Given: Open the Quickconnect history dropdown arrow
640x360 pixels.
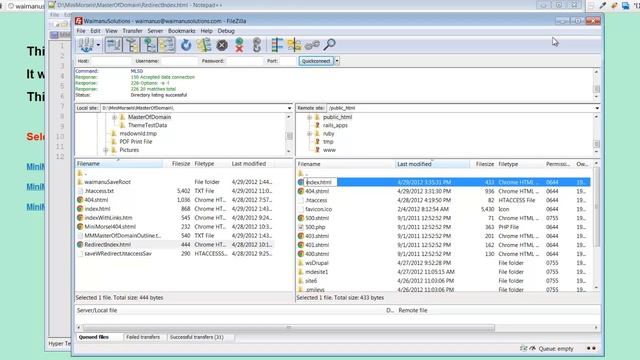Looking at the screenshot, I should (x=337, y=61).
